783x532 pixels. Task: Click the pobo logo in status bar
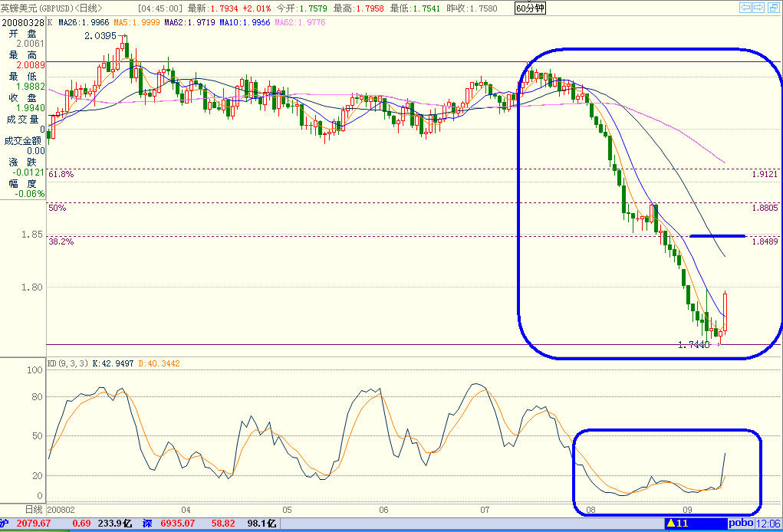pos(741,523)
